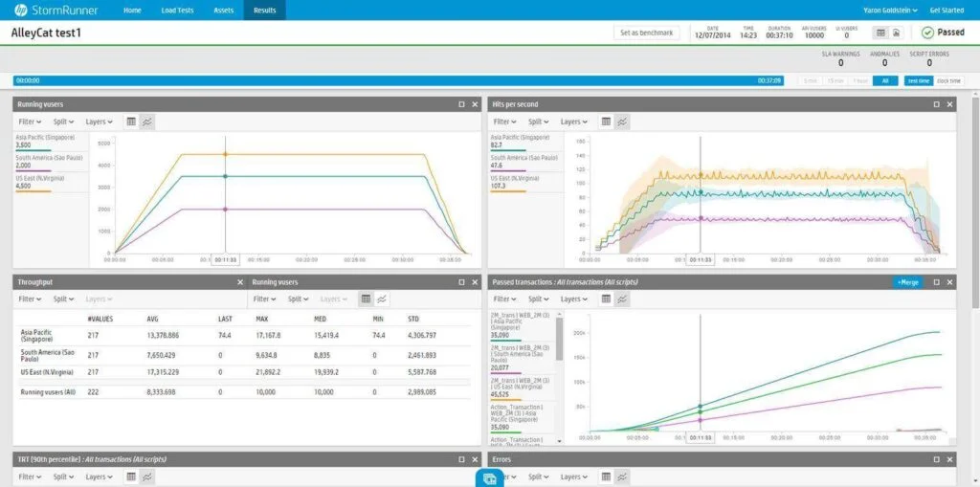Click Set as benchmark button
The height and width of the screenshot is (487, 980).
647,33
